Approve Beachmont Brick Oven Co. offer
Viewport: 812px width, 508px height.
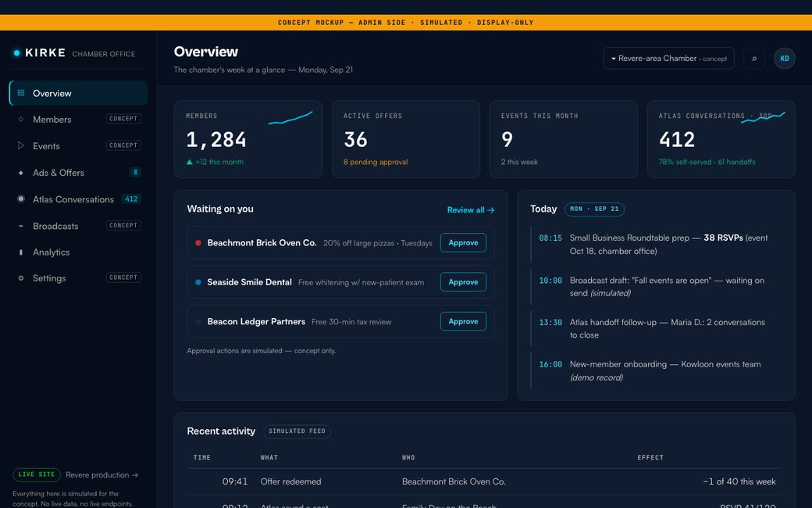click(x=463, y=242)
